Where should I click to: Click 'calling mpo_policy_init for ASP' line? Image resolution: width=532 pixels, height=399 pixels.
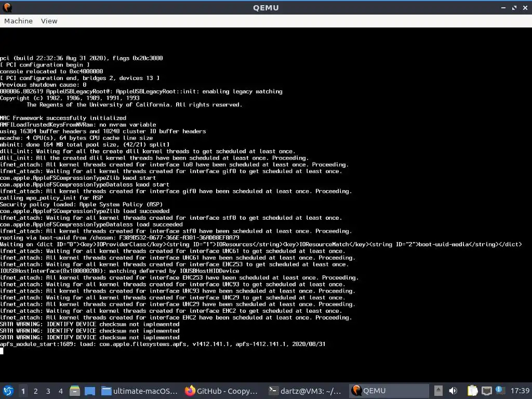click(x=51, y=198)
